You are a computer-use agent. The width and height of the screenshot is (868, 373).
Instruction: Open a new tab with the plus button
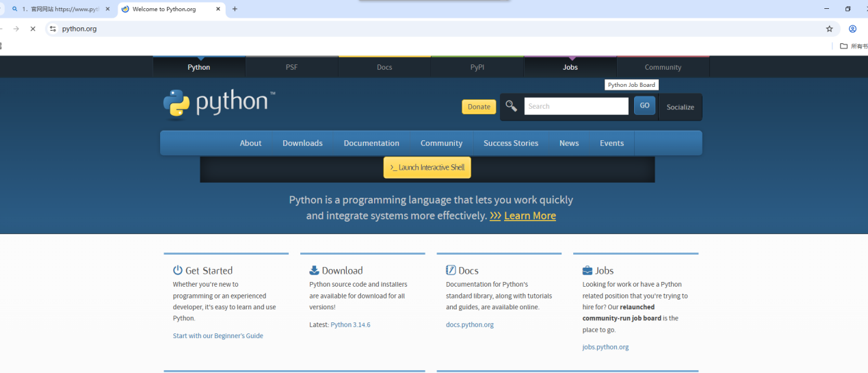(x=235, y=9)
